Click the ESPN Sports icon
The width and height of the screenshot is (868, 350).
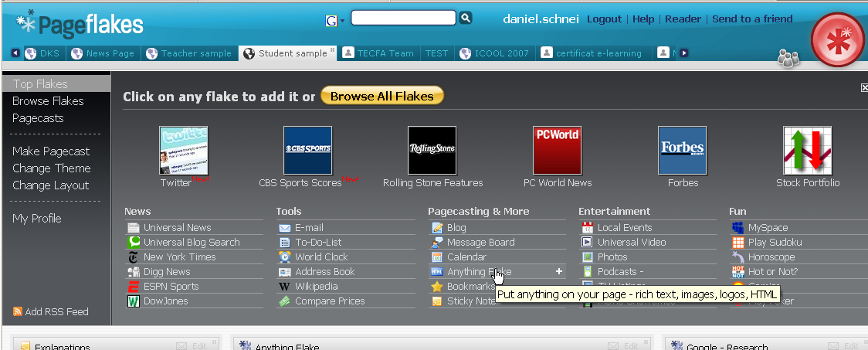(x=134, y=287)
